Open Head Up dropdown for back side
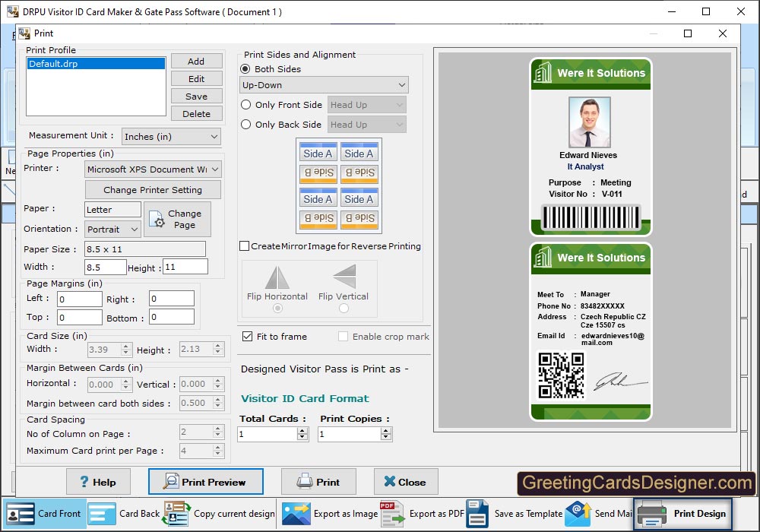 point(367,125)
